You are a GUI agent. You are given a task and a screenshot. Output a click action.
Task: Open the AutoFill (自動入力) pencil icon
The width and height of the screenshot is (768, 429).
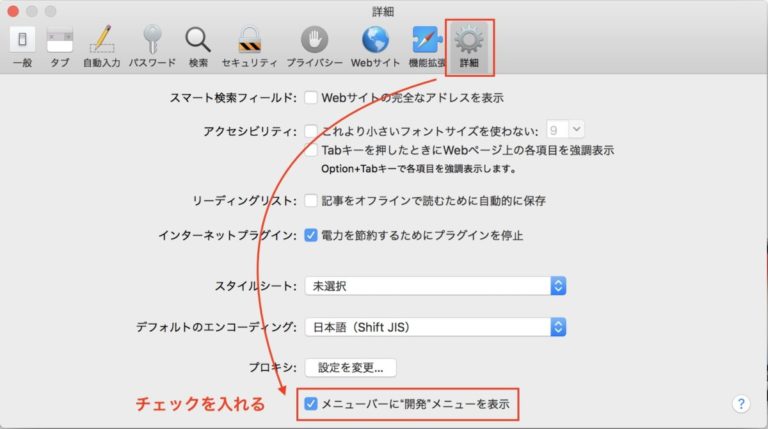pyautogui.click(x=101, y=45)
